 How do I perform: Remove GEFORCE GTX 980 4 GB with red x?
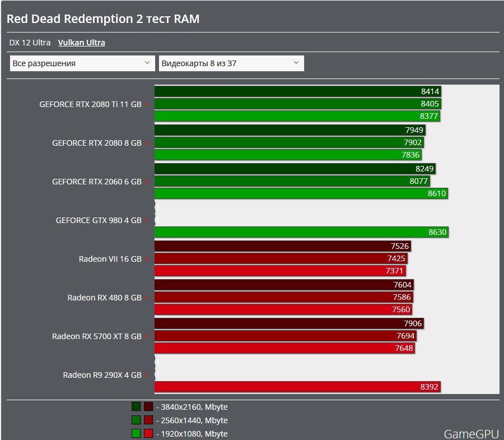147,221
